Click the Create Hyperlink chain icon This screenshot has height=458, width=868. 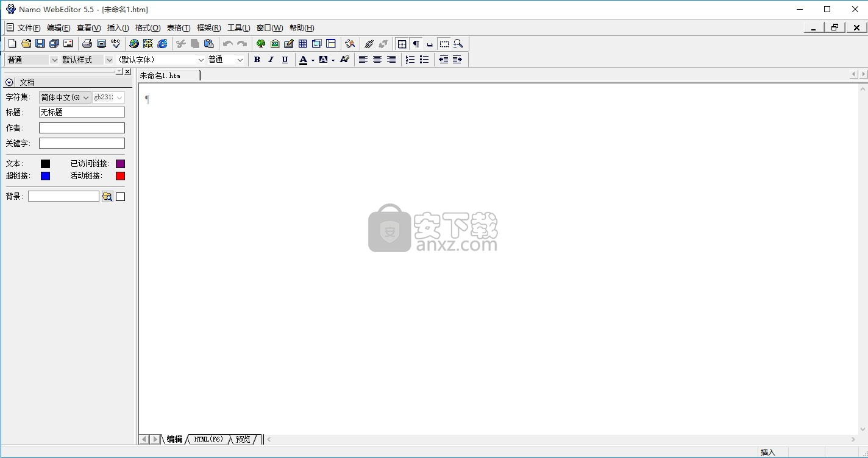pyautogui.click(x=369, y=43)
